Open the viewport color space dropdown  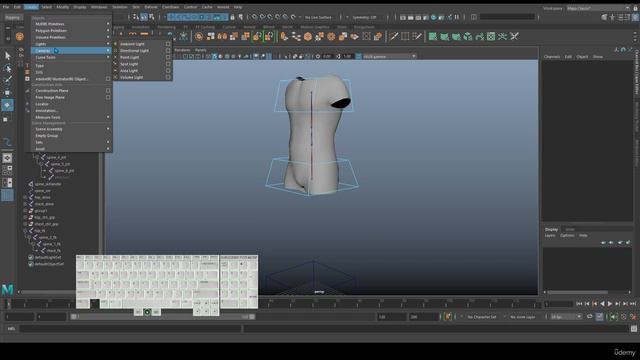coord(389,56)
